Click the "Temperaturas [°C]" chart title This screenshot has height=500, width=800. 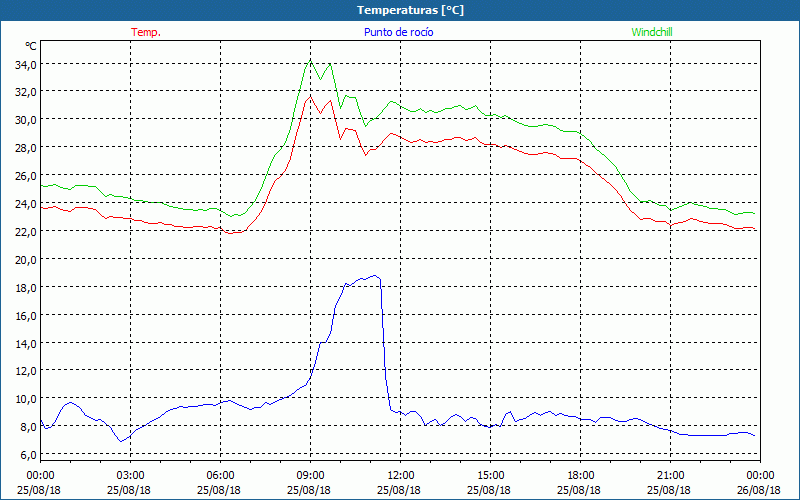tap(410, 10)
